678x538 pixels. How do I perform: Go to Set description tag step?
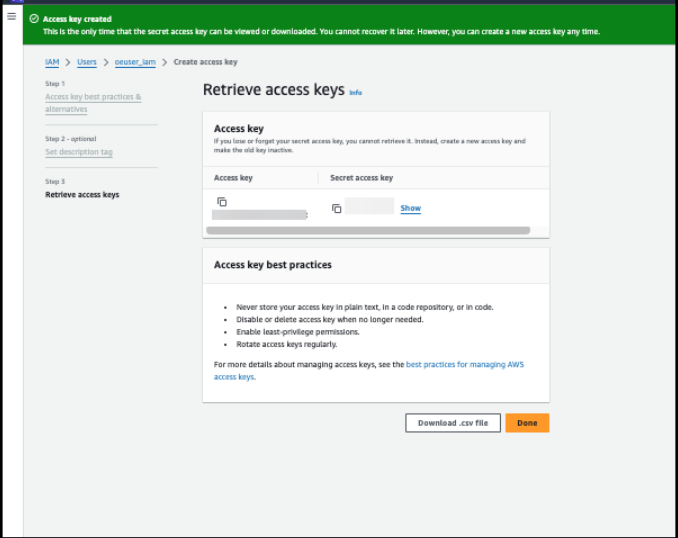tap(79, 152)
